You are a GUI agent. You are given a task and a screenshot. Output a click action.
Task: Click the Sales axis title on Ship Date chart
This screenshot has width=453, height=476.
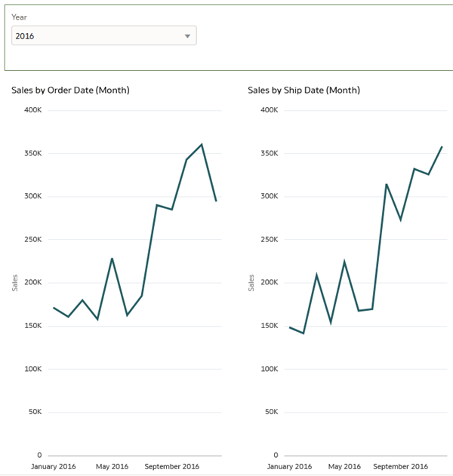[251, 283]
